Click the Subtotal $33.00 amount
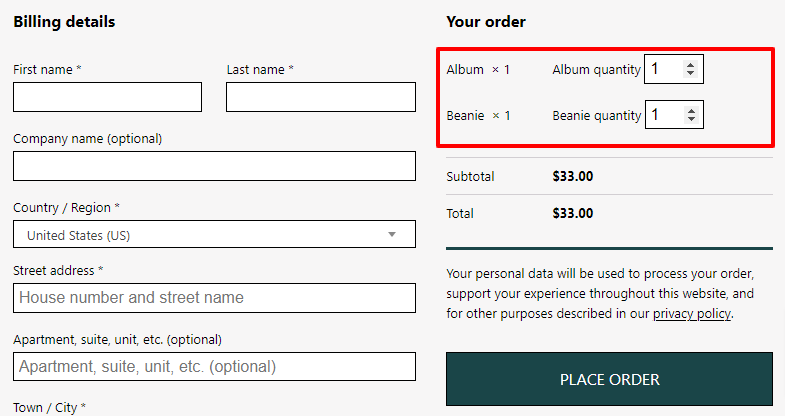This screenshot has height=416, width=785. (573, 176)
